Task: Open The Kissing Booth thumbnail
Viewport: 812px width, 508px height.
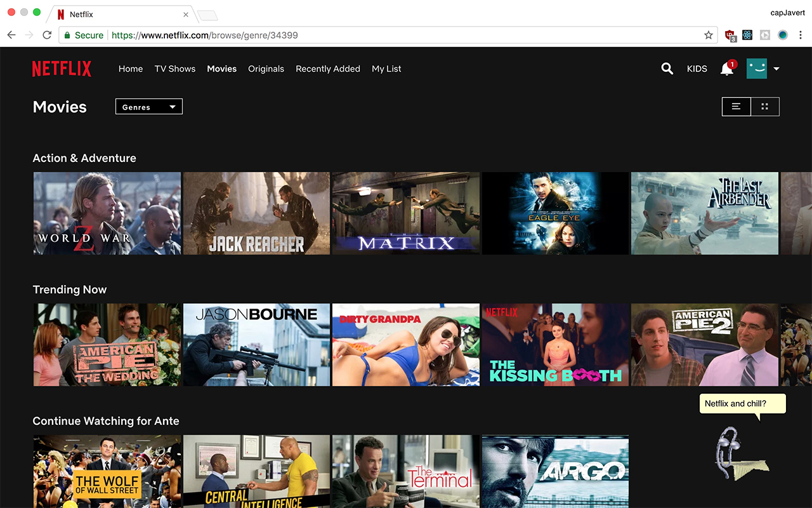Action: (556, 345)
